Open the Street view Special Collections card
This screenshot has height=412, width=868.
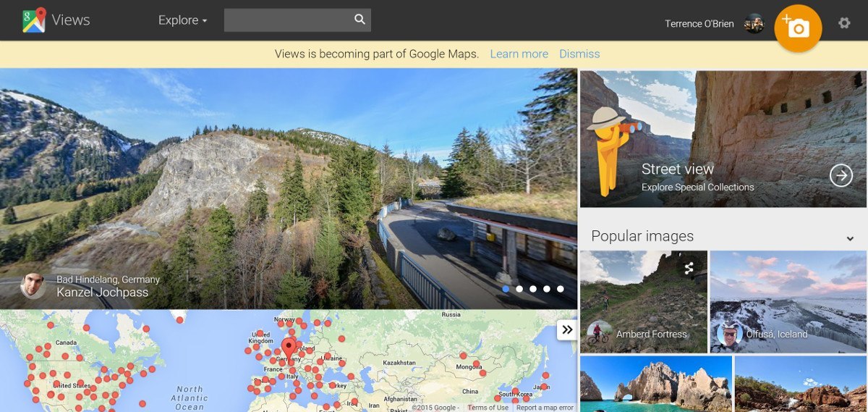coord(723,139)
